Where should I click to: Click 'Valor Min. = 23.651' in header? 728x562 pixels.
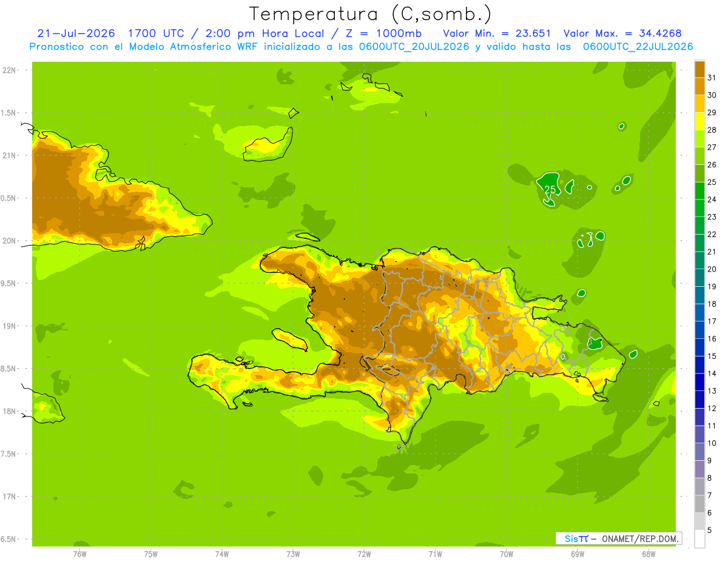497,33
